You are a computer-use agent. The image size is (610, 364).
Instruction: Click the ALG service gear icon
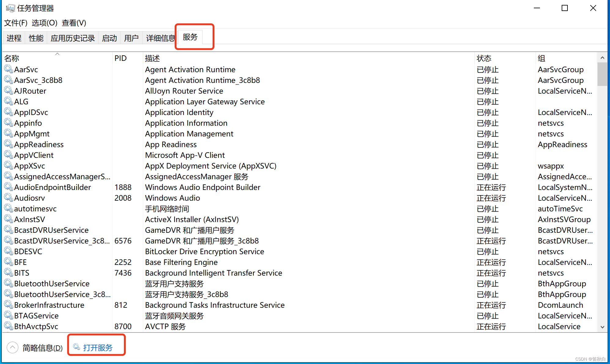coord(9,101)
